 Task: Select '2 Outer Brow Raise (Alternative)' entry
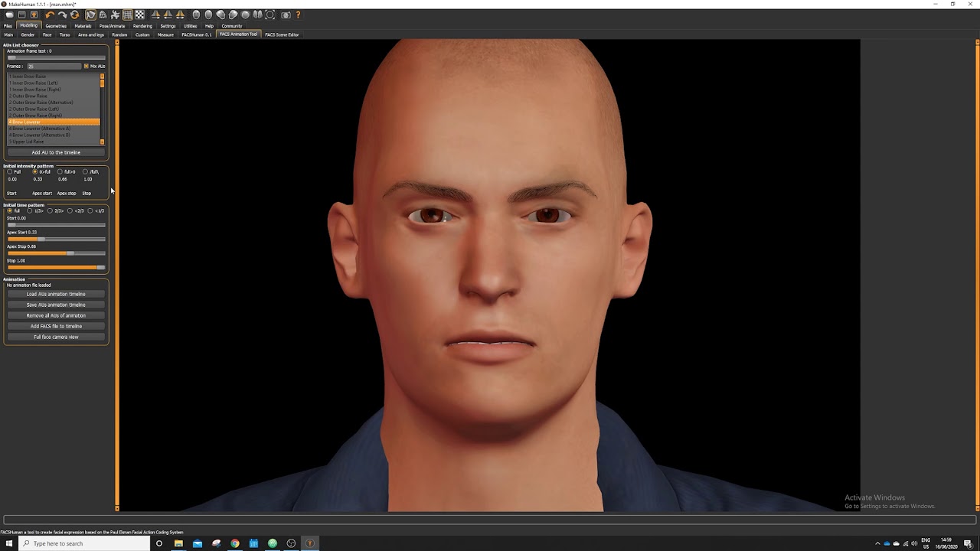[54, 103]
